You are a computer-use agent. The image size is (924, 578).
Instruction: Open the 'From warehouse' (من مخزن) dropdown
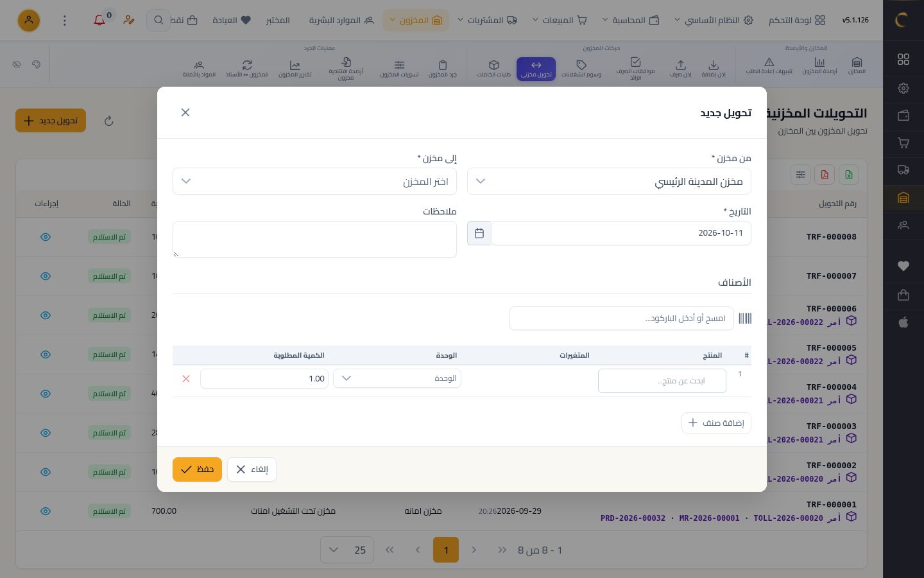[x=609, y=181]
